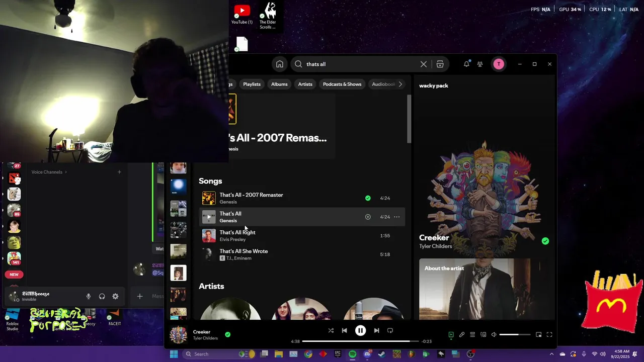Open Elvis Presley artist link
Screen dimensions: 644x362
[232, 239]
